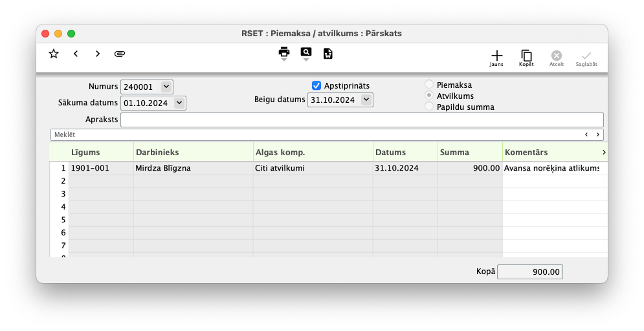Click the Atcelt cancel button

click(557, 58)
